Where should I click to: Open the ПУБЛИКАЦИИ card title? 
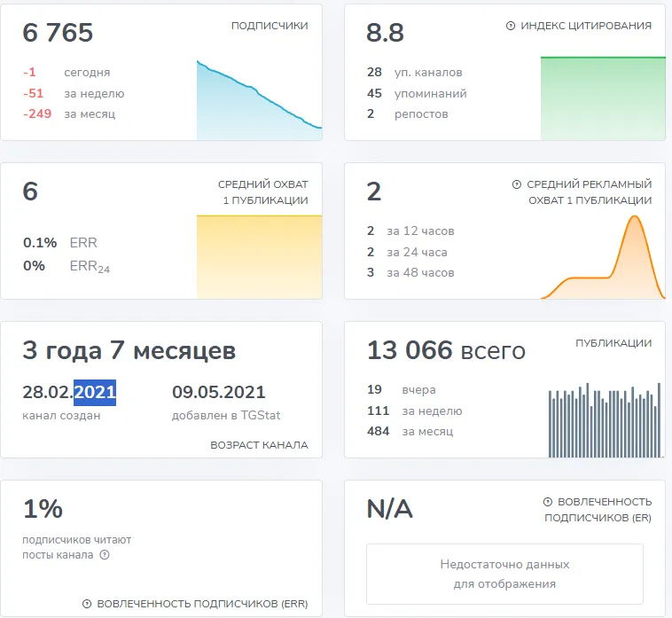[613, 343]
